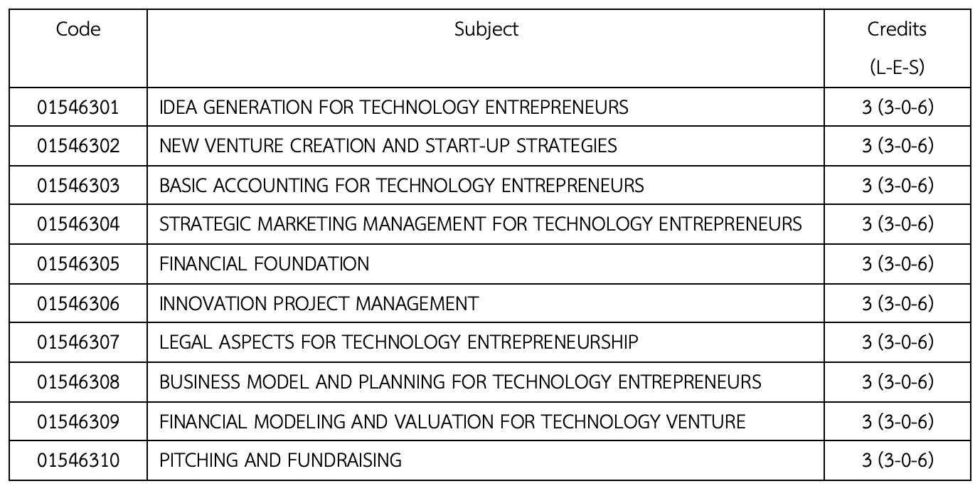980x491 pixels.
Task: Select course code 01546305
Action: [78, 264]
